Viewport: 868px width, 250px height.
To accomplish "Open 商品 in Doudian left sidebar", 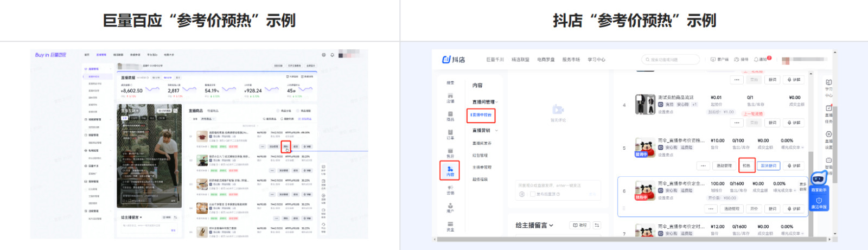I will (450, 116).
